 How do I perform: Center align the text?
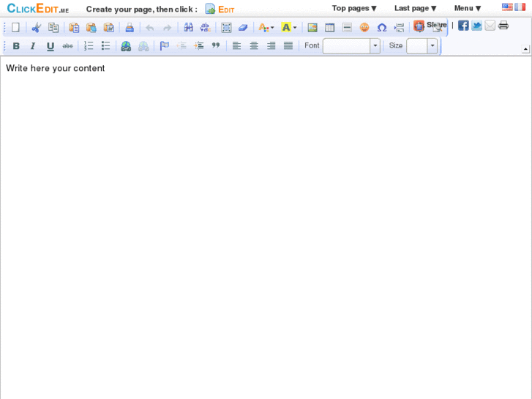pyautogui.click(x=254, y=46)
